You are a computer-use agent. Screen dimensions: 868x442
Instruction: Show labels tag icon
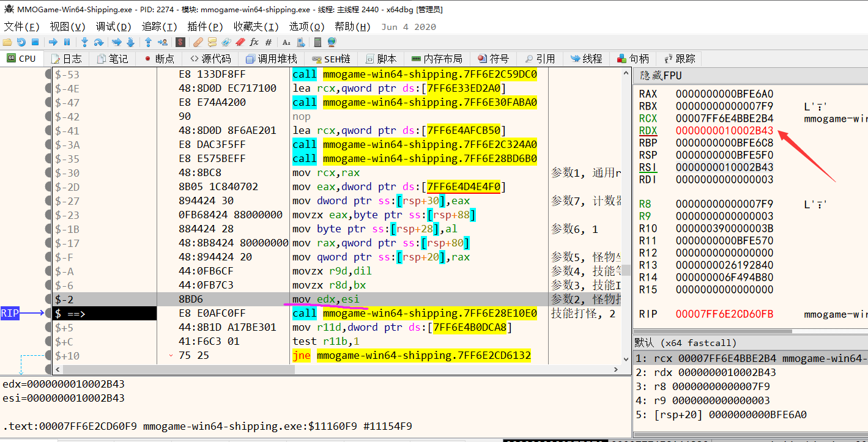coord(226,42)
